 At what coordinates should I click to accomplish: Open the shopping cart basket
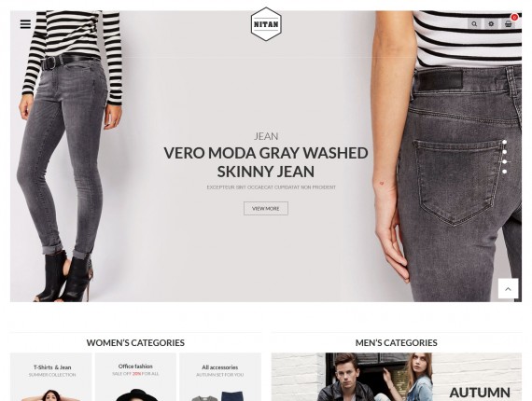pyautogui.click(x=508, y=24)
